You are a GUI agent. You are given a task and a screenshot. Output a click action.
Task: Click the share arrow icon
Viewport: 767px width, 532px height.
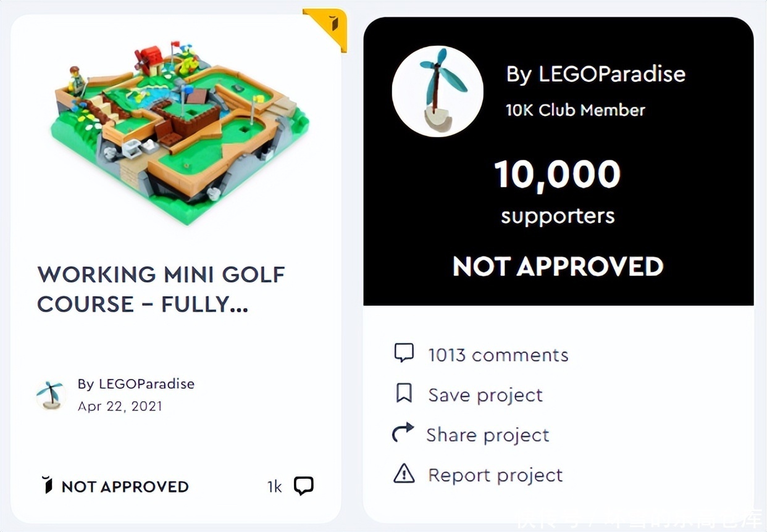403,434
